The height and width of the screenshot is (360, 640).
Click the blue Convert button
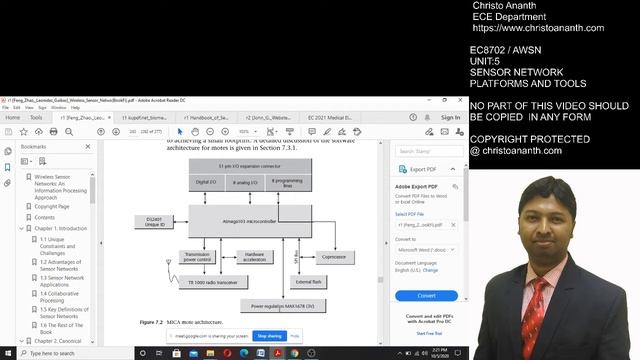pyautogui.click(x=426, y=296)
